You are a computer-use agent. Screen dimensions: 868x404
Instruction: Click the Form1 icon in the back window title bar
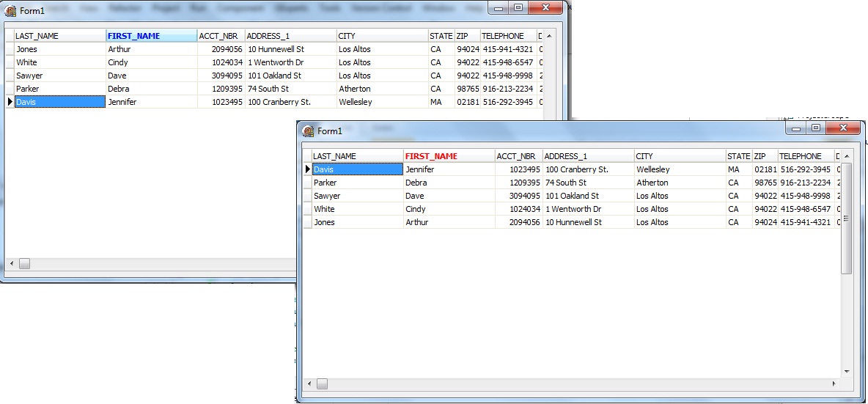click(x=11, y=10)
